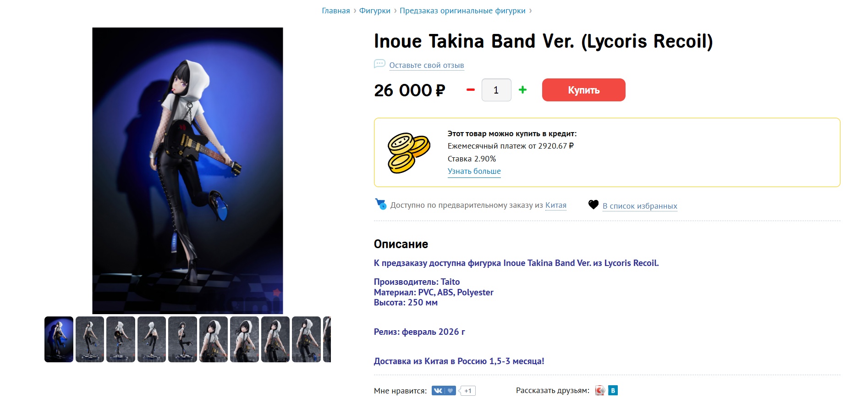This screenshot has width=868, height=410.
Task: Click the speech bubble review icon
Action: [379, 64]
